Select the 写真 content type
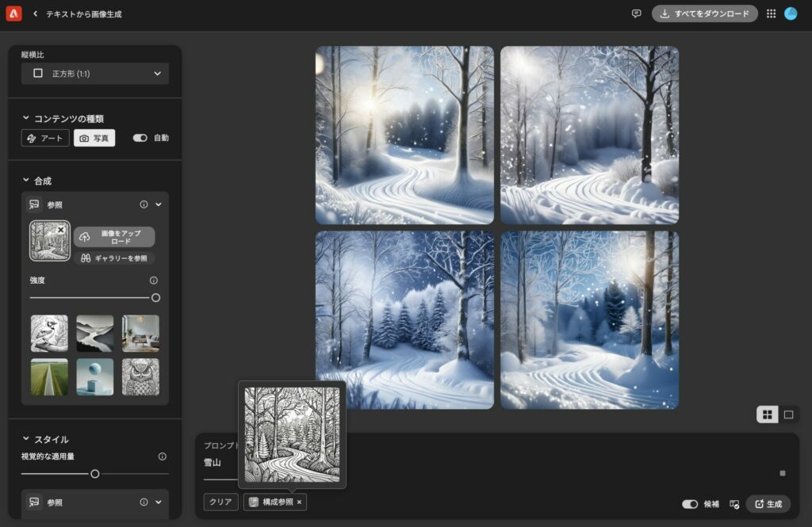Viewport: 812px width, 527px height. tap(94, 138)
